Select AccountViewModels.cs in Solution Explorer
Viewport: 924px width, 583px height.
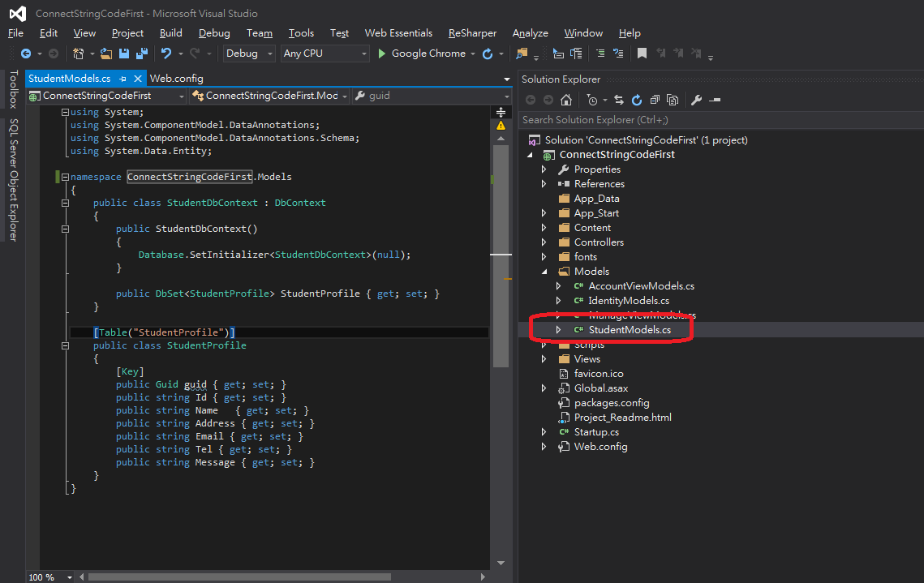pos(641,286)
